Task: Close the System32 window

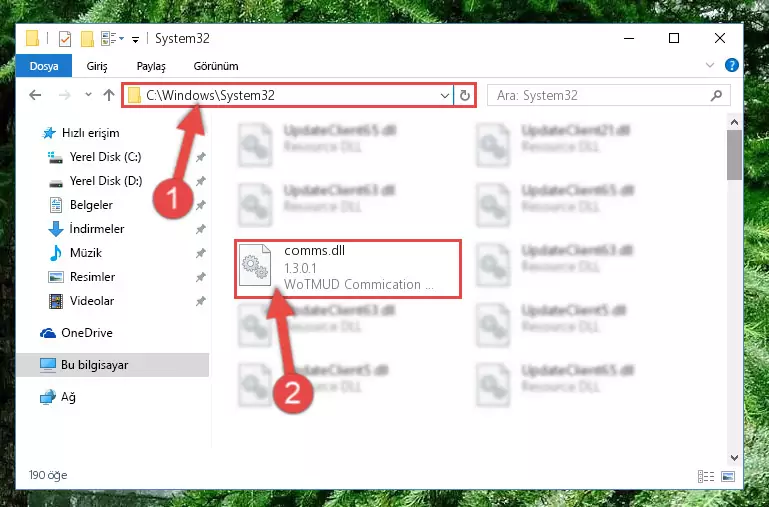Action: click(x=719, y=38)
